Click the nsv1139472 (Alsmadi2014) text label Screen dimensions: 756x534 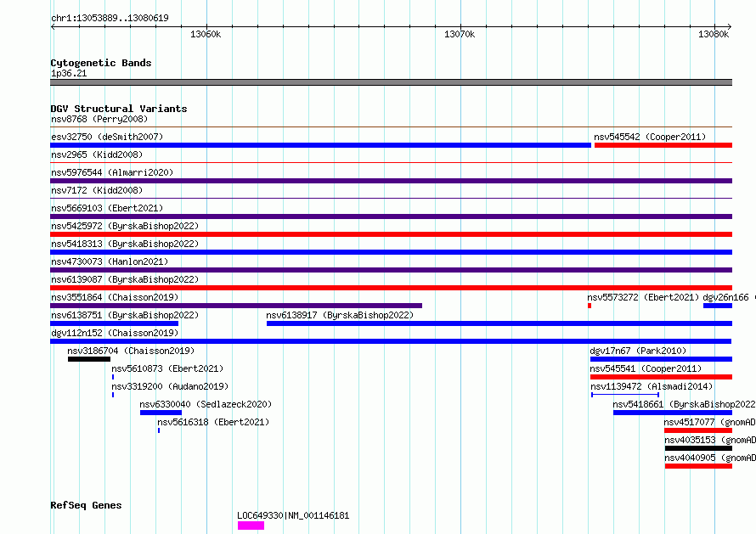click(652, 386)
